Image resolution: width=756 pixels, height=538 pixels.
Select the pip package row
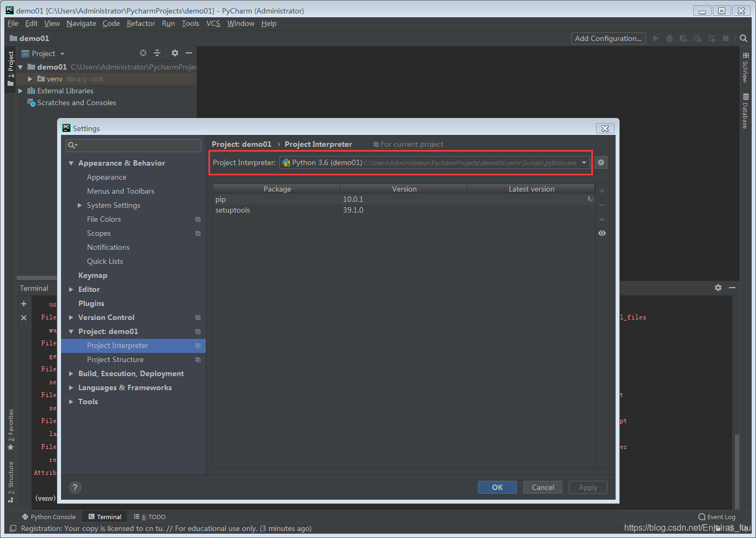coord(404,199)
